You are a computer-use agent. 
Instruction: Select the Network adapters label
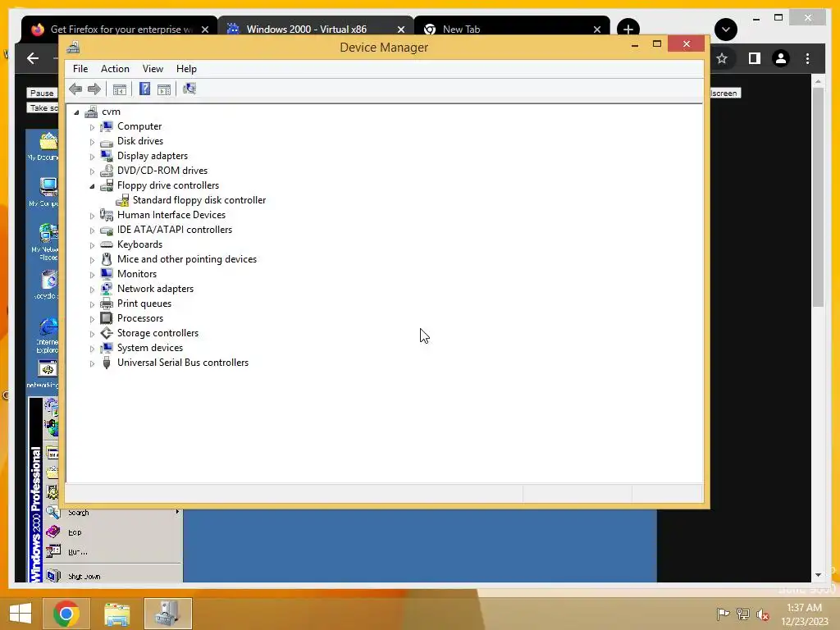click(x=155, y=289)
